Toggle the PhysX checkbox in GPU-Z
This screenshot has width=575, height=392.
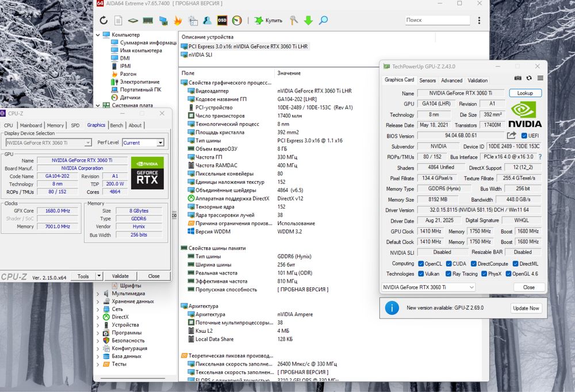(484, 274)
